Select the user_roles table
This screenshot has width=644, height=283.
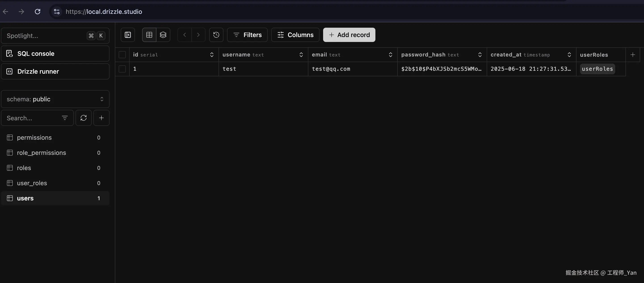click(x=32, y=183)
